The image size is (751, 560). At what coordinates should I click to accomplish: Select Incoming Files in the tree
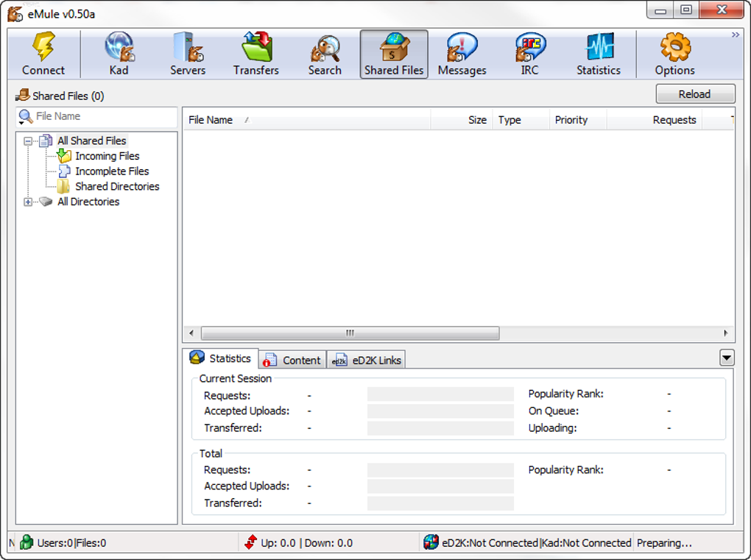[107, 156]
